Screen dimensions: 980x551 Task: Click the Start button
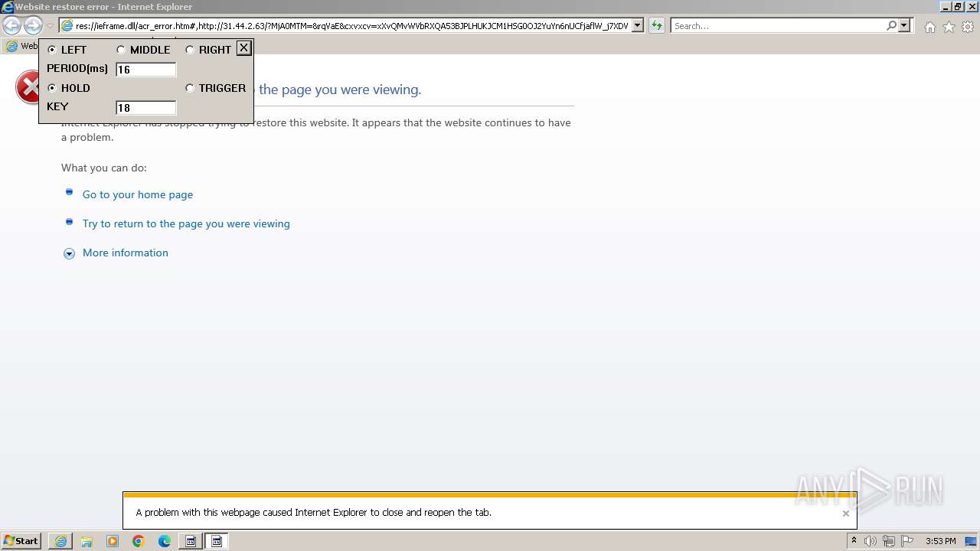21,541
